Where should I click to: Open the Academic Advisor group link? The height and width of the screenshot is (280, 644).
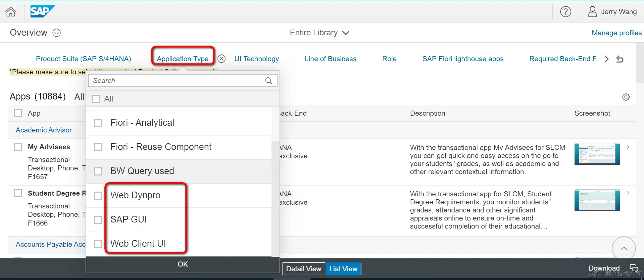click(44, 130)
